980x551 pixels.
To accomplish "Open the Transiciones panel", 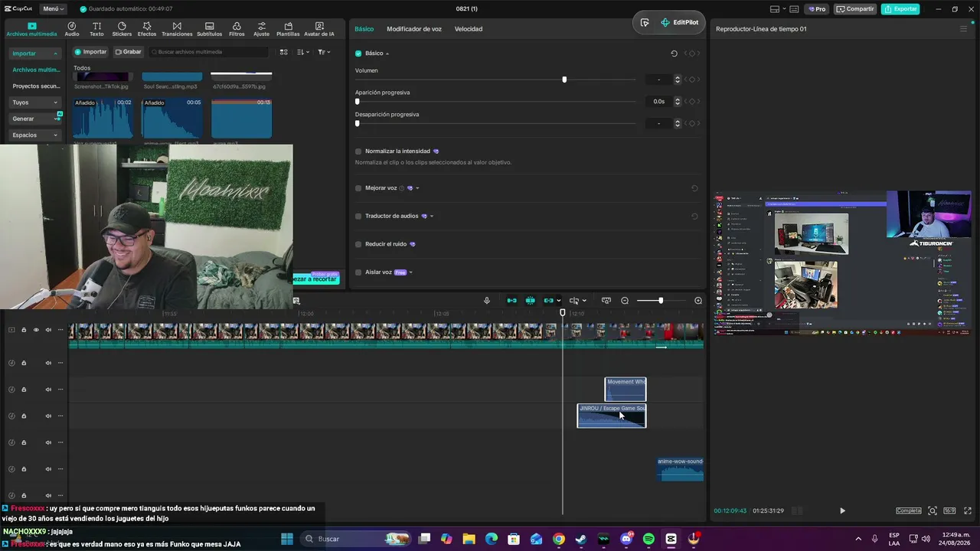I will 177,29.
